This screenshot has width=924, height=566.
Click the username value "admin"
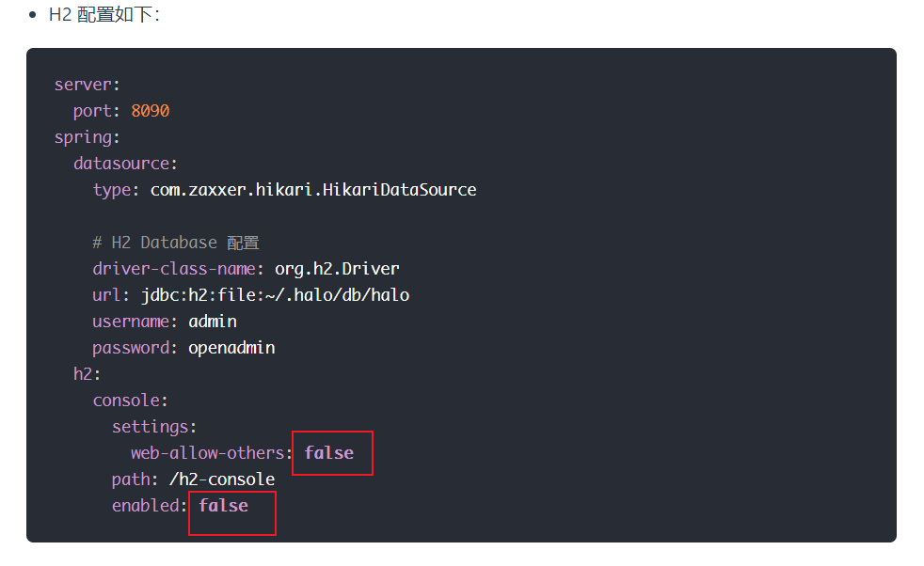point(212,322)
